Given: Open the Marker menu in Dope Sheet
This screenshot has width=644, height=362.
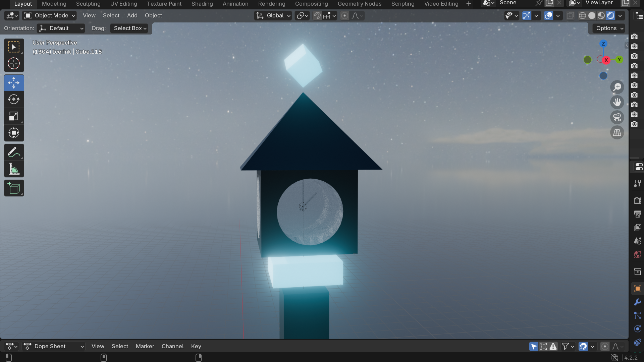Looking at the screenshot, I should [145, 347].
